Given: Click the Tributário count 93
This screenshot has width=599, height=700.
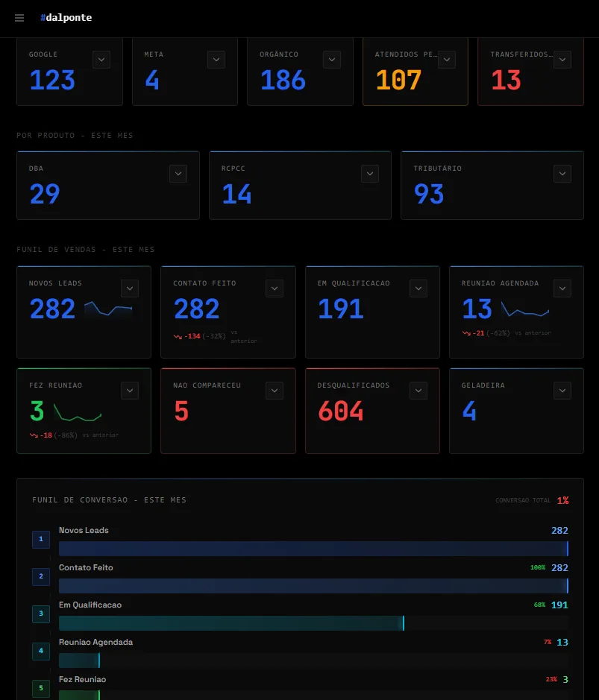Looking at the screenshot, I should 429,195.
